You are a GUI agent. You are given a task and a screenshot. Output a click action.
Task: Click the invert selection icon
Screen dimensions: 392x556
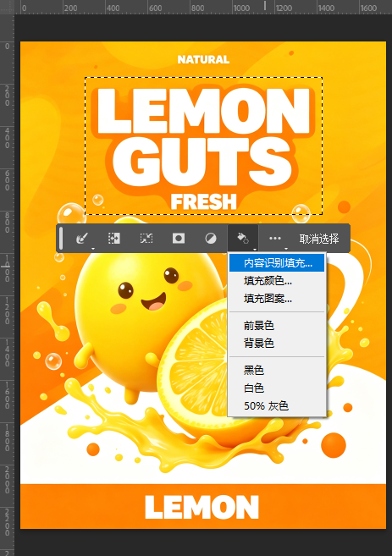(x=114, y=239)
